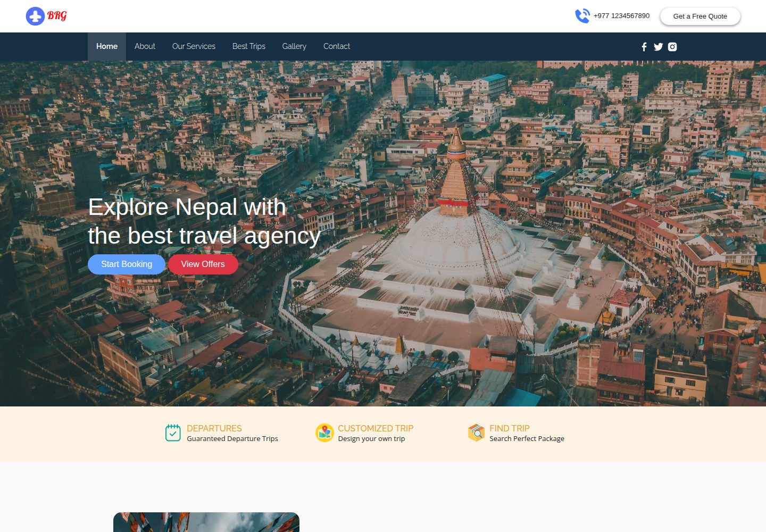Click 'Search Perfect Package' text
Image resolution: width=766 pixels, height=532 pixels.
pyautogui.click(x=527, y=439)
